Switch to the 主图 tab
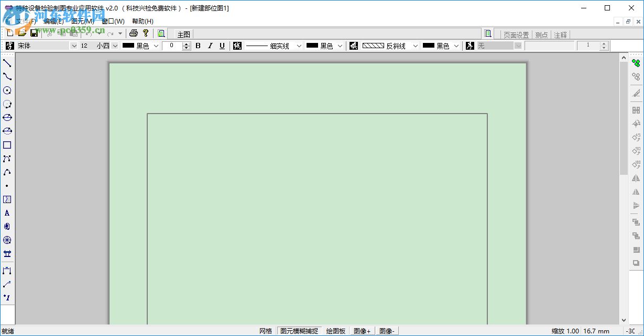The image size is (644, 336). point(183,35)
